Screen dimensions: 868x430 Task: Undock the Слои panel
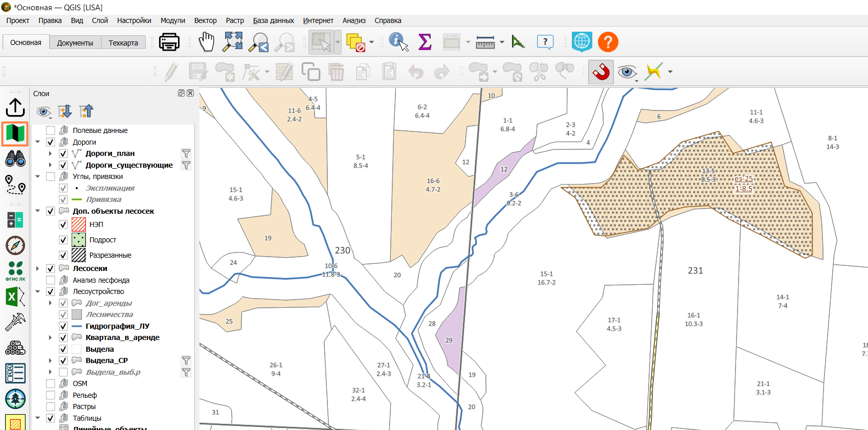tap(181, 93)
